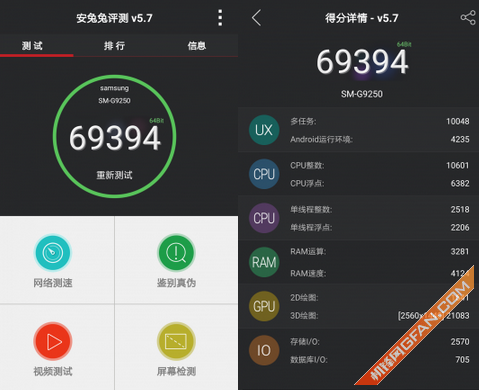Select the blue CPU score icon
This screenshot has height=390, width=479.
pyautogui.click(x=264, y=174)
